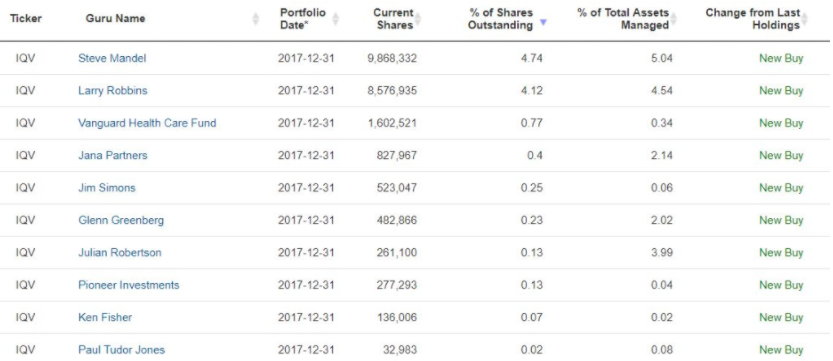833x361 pixels.
Task: Open Jana Partners guru page
Action: point(113,155)
